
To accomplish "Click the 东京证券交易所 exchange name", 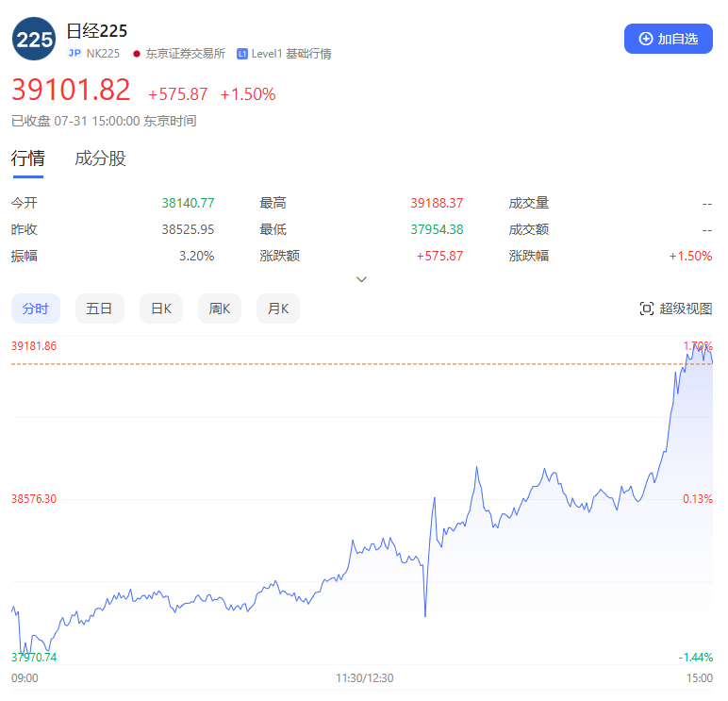I will 185,54.
